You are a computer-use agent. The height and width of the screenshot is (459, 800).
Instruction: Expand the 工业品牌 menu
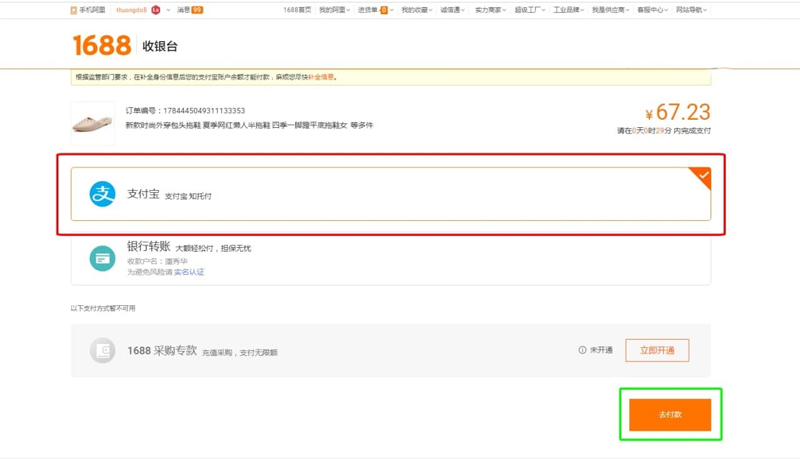tap(568, 10)
